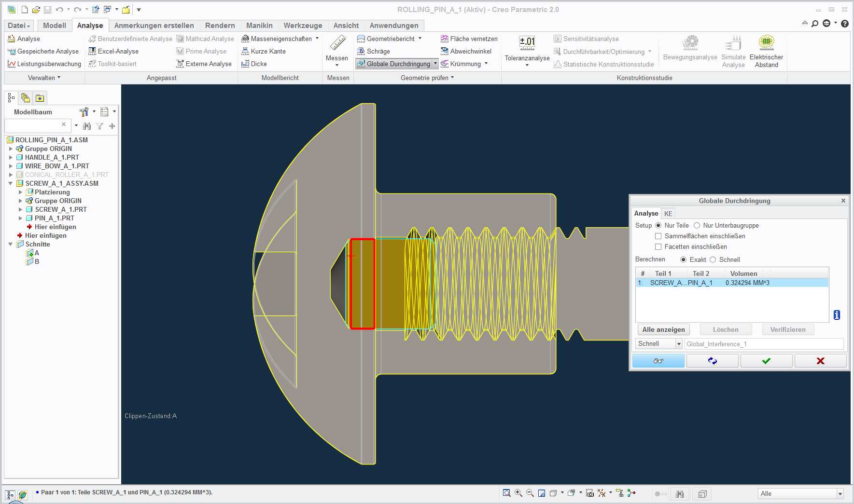Click the red X to cancel analysis

tap(820, 361)
